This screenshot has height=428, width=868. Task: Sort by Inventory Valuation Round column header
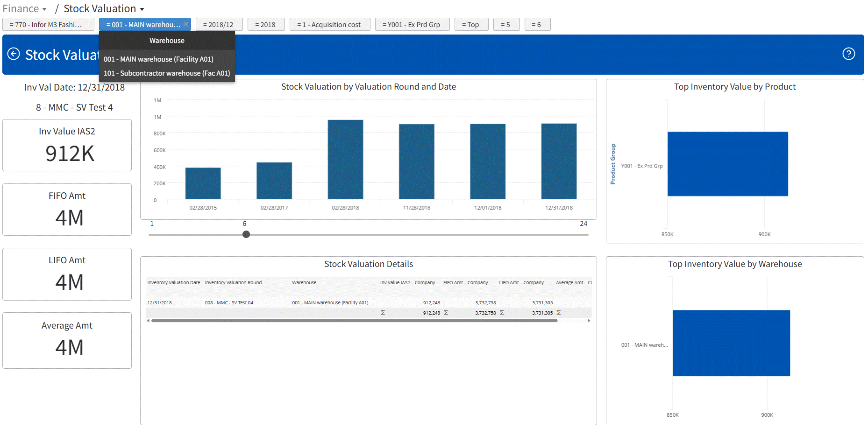[x=233, y=282]
